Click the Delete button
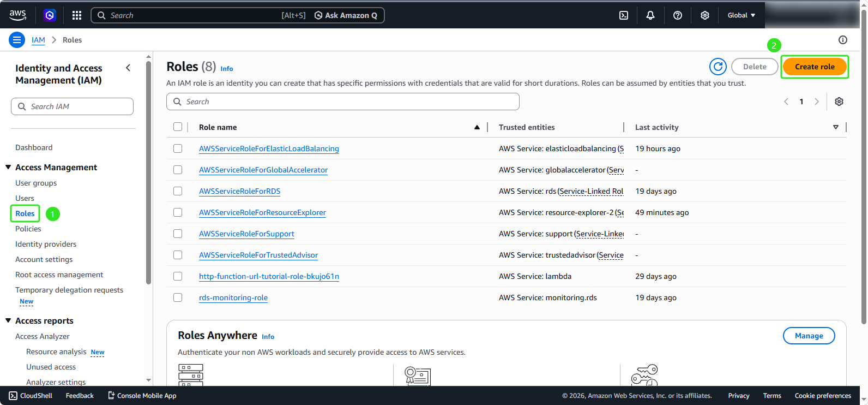868x405 pixels. (x=755, y=67)
